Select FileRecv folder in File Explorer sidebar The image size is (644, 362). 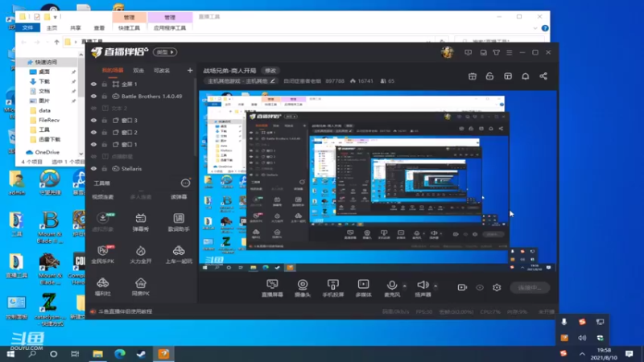(49, 120)
